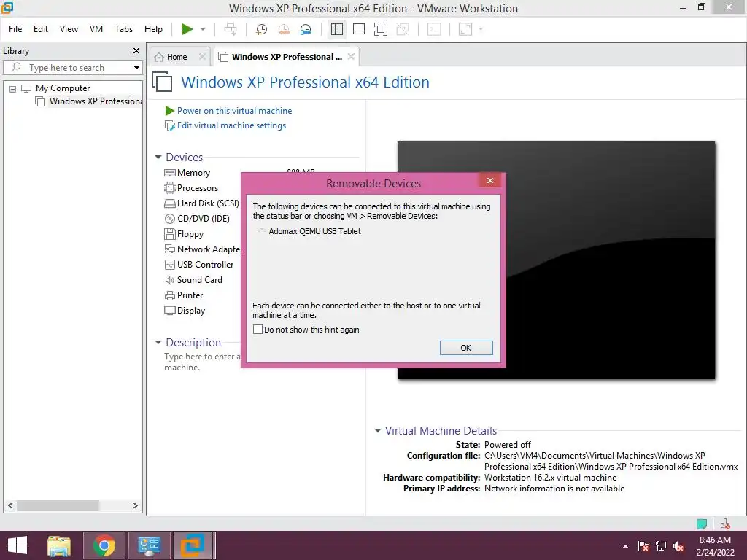747x560 pixels.
Task: Select the USB Controller device icon
Action: 169,264
